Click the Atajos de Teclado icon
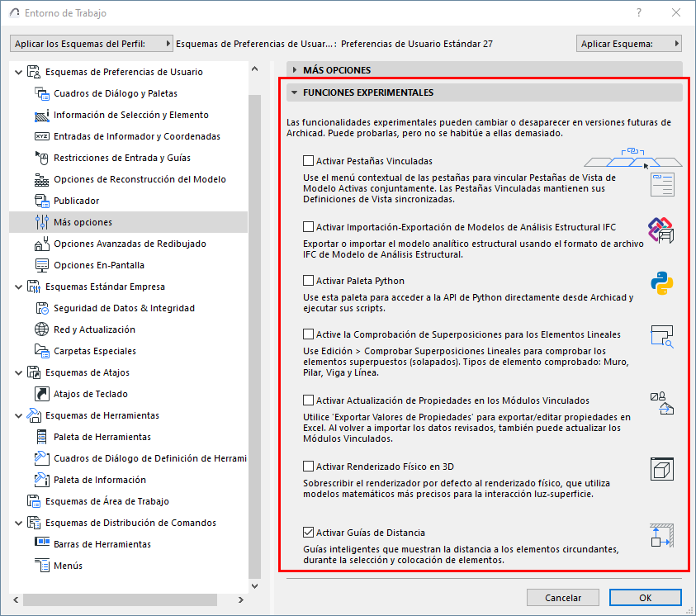The image size is (696, 616). click(42, 394)
